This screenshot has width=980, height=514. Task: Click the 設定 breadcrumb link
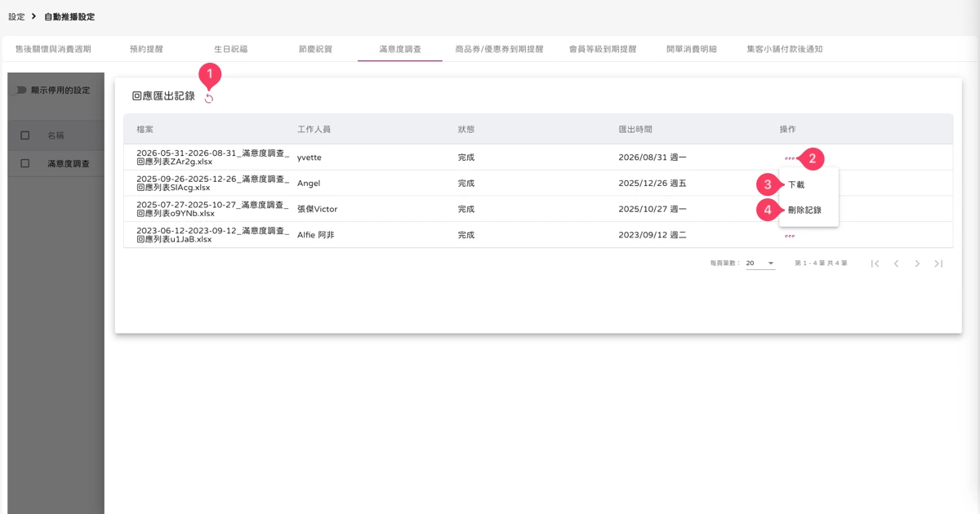[16, 16]
